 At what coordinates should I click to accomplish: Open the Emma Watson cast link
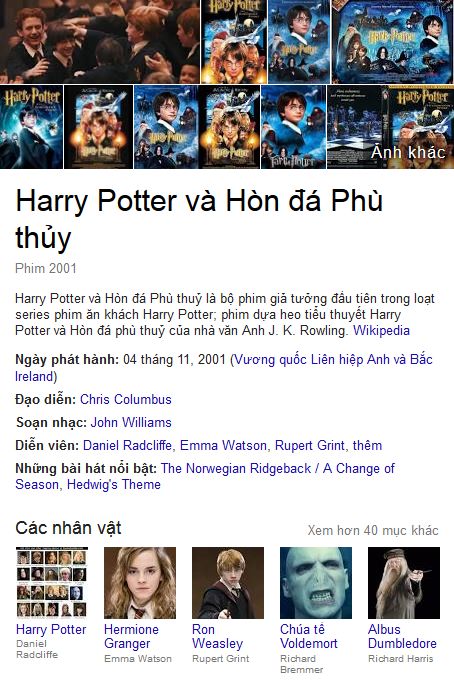tap(223, 445)
